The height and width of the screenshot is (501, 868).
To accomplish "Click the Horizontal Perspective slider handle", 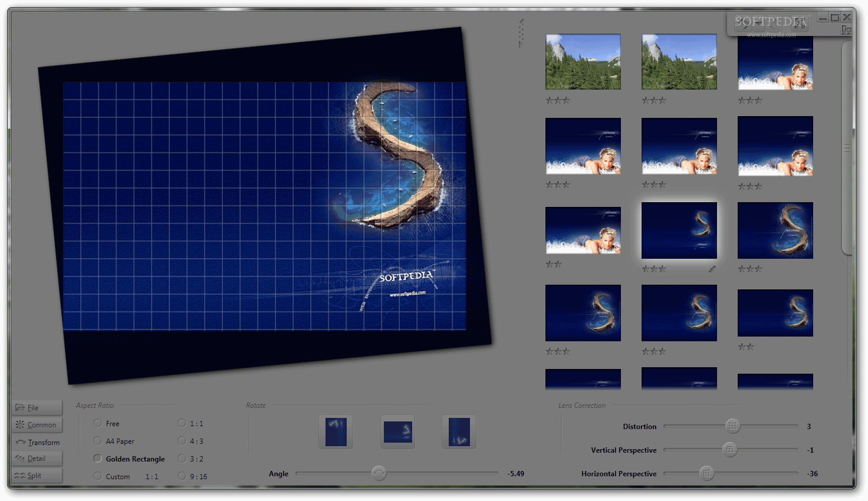I will pyautogui.click(x=706, y=473).
